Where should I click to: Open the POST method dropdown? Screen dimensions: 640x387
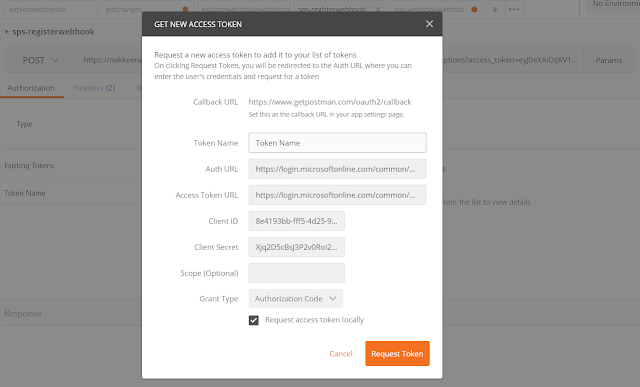click(x=40, y=60)
